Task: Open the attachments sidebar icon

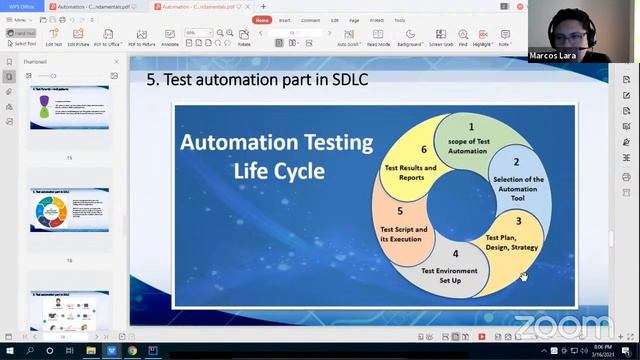Action: tap(9, 92)
